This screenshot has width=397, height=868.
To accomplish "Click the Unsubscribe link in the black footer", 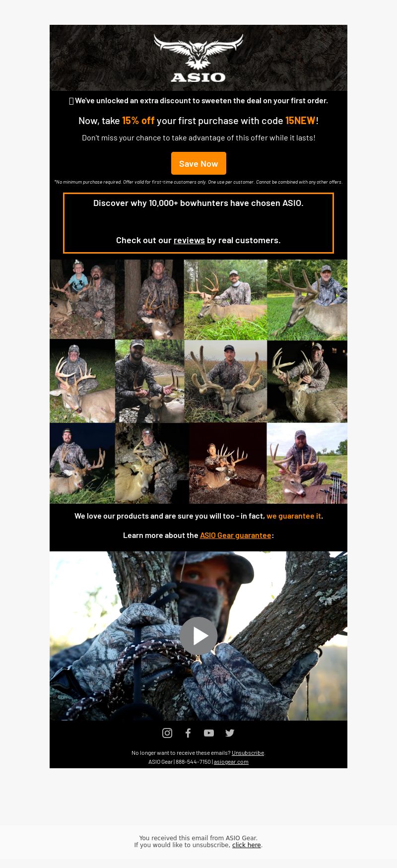I will tap(248, 753).
